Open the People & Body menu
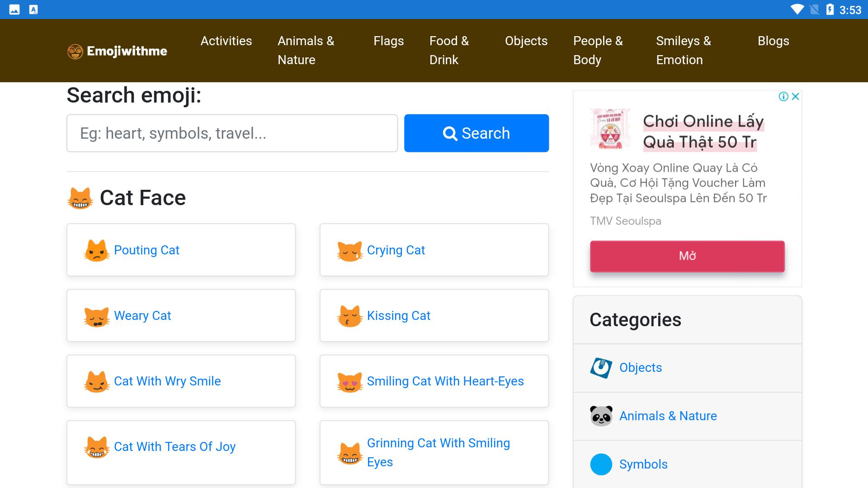868x488 pixels. (598, 51)
